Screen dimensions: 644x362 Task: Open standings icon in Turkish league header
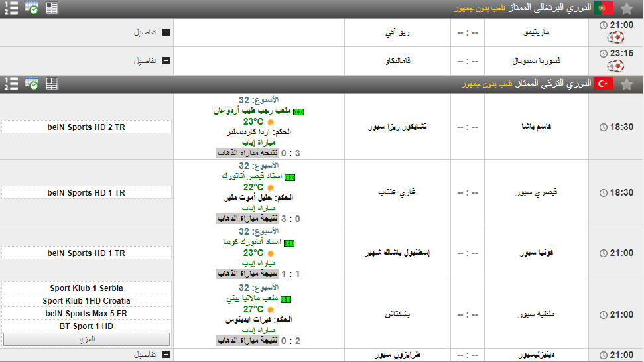coord(11,84)
